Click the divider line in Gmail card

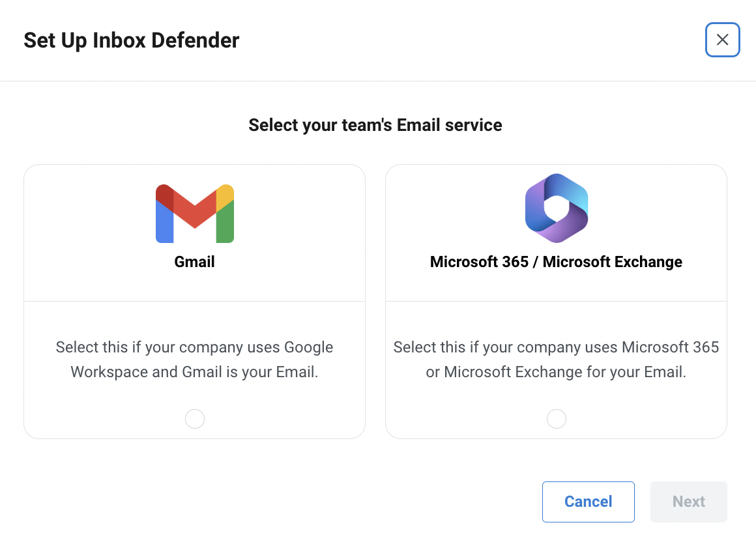[x=194, y=301]
